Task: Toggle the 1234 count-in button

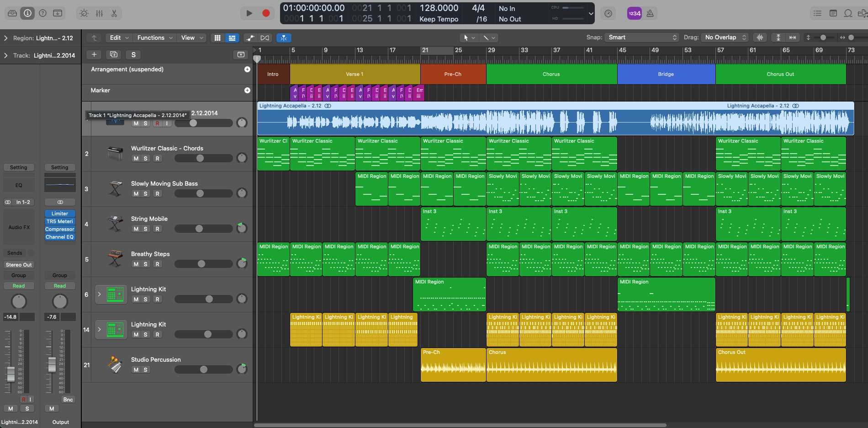Action: tap(635, 13)
